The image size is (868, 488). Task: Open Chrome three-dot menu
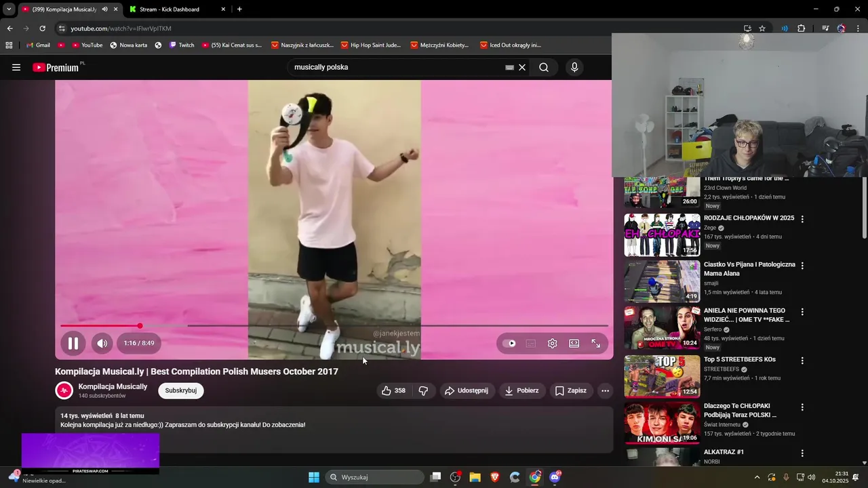click(x=859, y=28)
